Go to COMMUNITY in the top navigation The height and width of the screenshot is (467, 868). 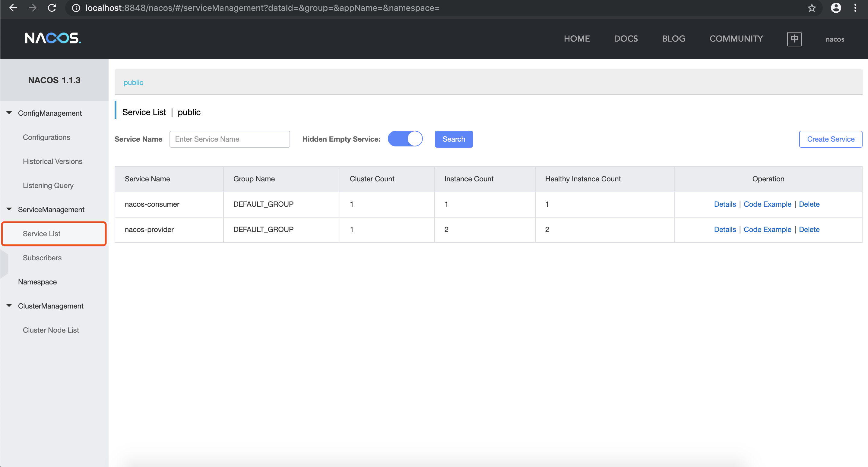click(x=736, y=39)
